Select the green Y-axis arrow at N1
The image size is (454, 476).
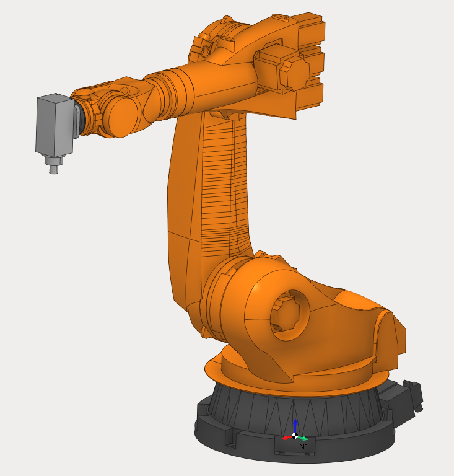[x=303, y=438]
